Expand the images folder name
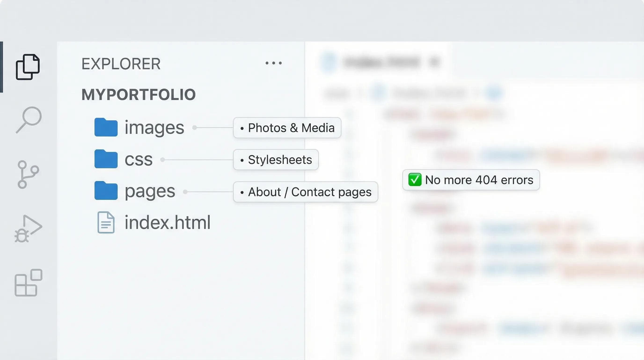 click(x=154, y=128)
